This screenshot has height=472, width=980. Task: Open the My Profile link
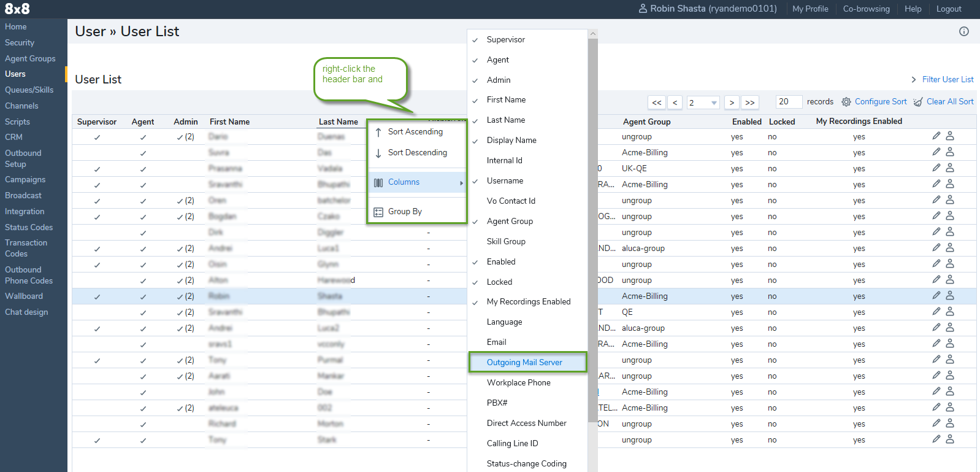810,9
